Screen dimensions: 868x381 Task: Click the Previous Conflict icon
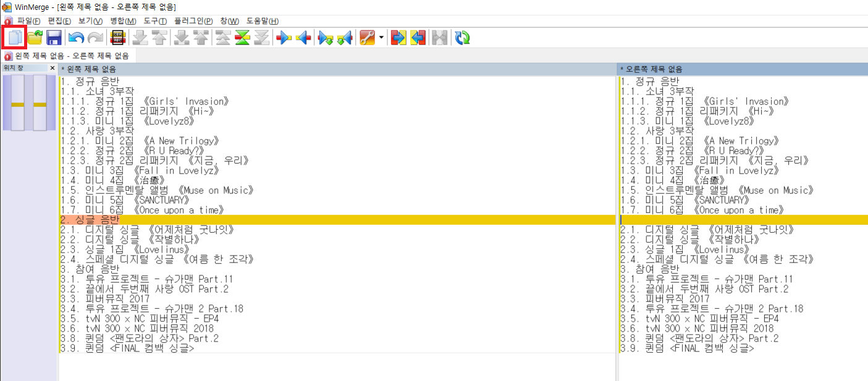[200, 38]
